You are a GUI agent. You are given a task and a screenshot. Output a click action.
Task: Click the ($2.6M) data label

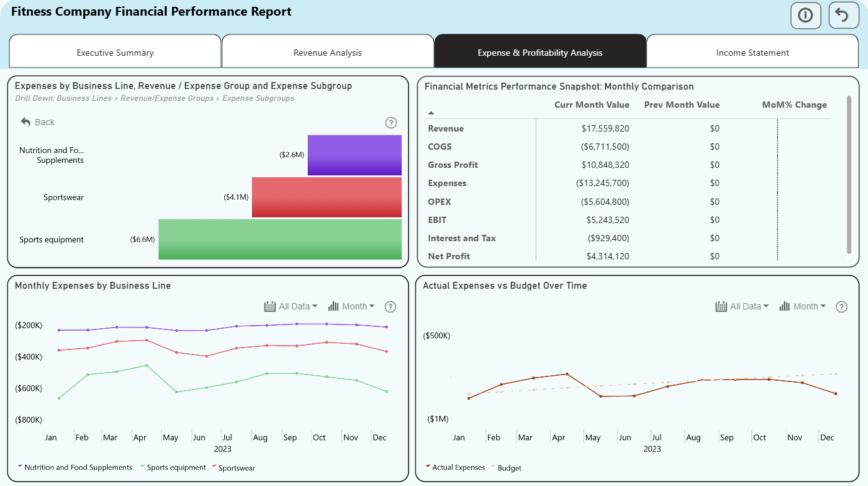(x=292, y=154)
